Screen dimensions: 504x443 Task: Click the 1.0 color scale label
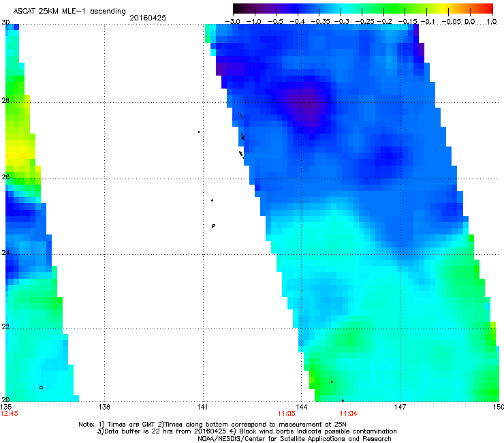click(492, 22)
